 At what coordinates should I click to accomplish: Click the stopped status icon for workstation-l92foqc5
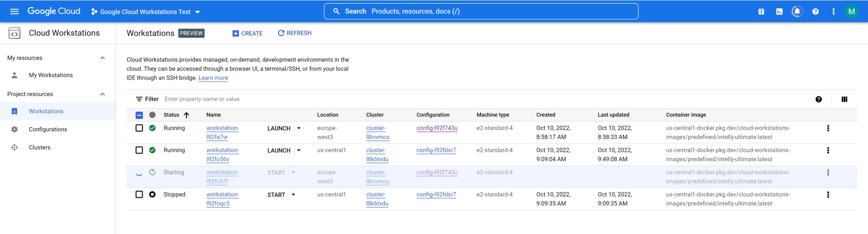[152, 195]
